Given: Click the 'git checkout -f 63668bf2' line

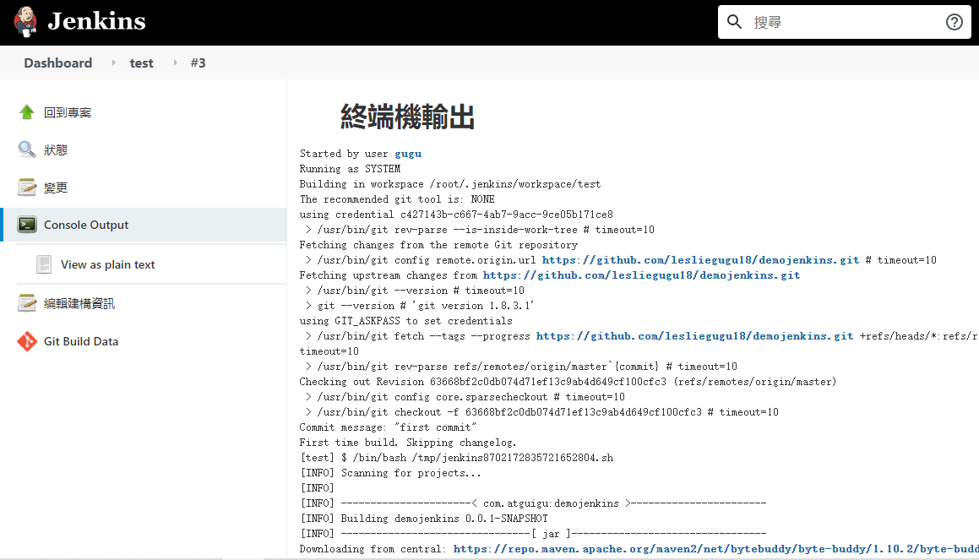Looking at the screenshot, I should [542, 412].
